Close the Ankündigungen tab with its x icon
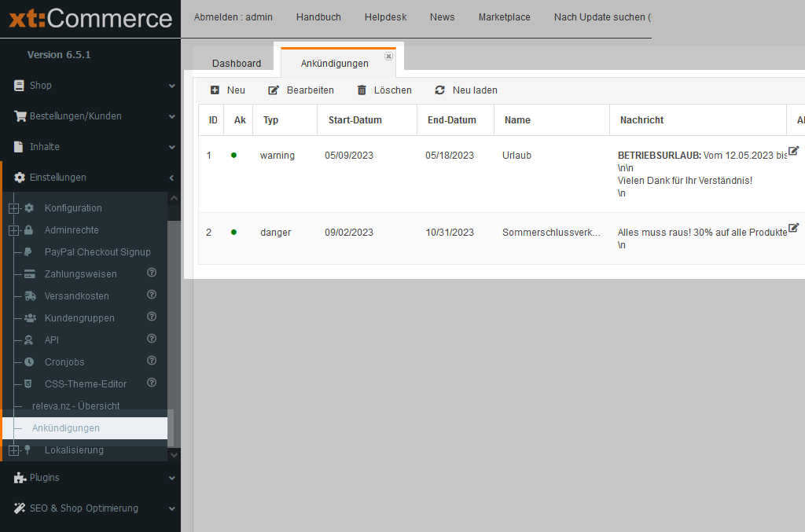The width and height of the screenshot is (805, 532). coord(388,57)
